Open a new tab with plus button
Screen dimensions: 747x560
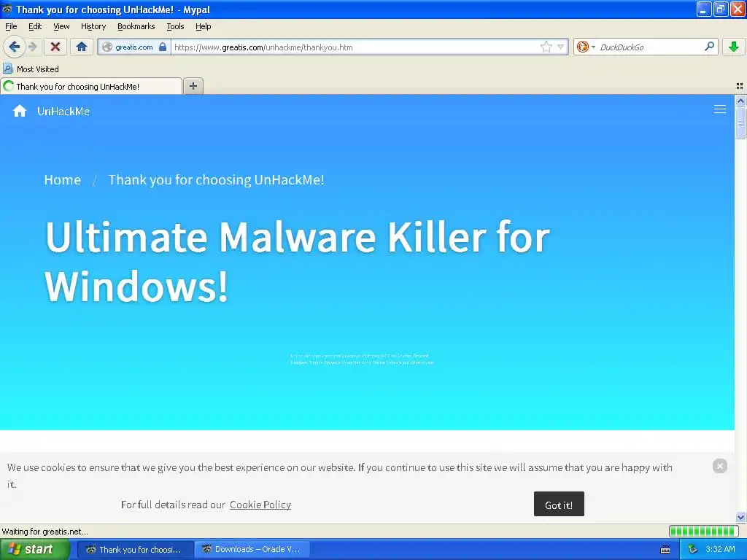[x=193, y=86]
